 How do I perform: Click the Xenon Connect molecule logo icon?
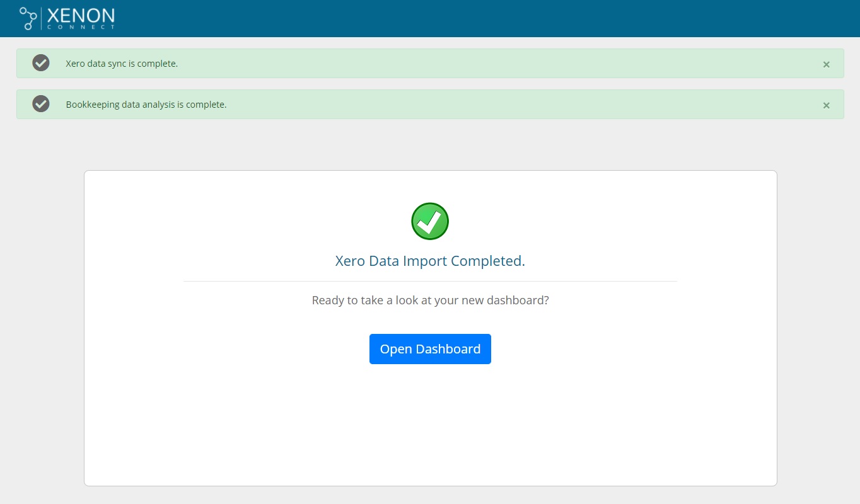pos(28,18)
